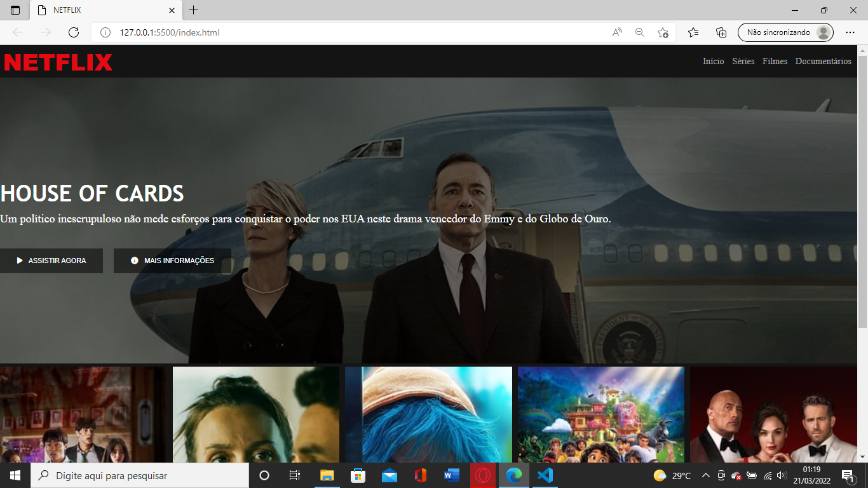Click the NETFLIX logo
Image resolution: width=868 pixels, height=488 pixels.
click(59, 62)
